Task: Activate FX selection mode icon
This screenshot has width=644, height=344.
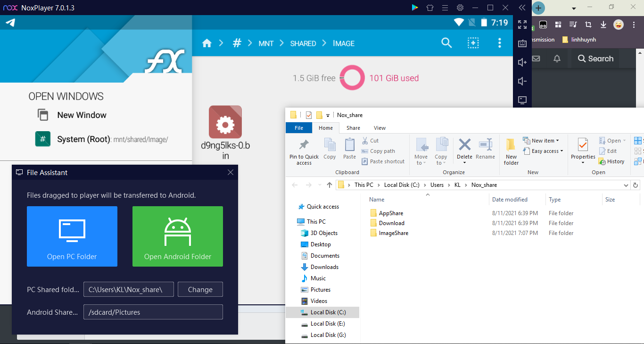Action: (x=473, y=43)
